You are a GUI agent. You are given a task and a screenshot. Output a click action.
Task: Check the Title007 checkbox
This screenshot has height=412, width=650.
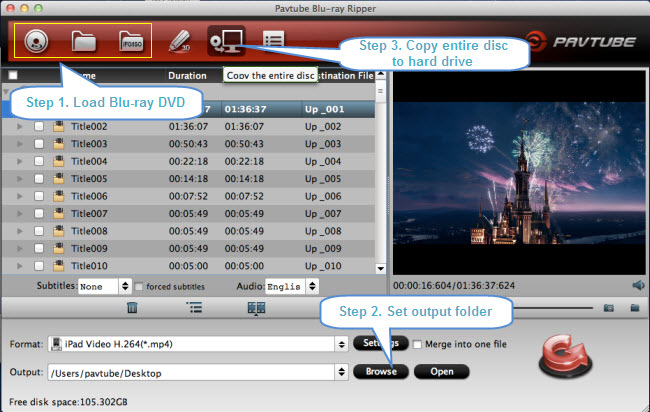(x=39, y=213)
